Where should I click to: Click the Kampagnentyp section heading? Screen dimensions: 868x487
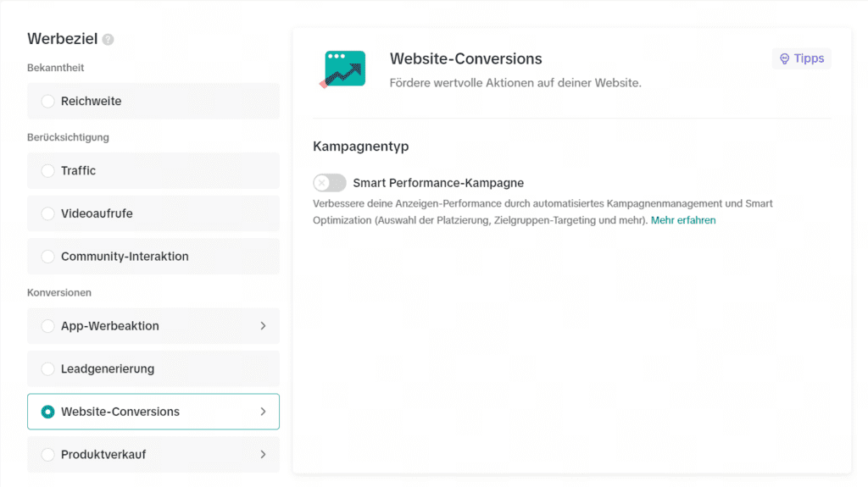point(361,147)
